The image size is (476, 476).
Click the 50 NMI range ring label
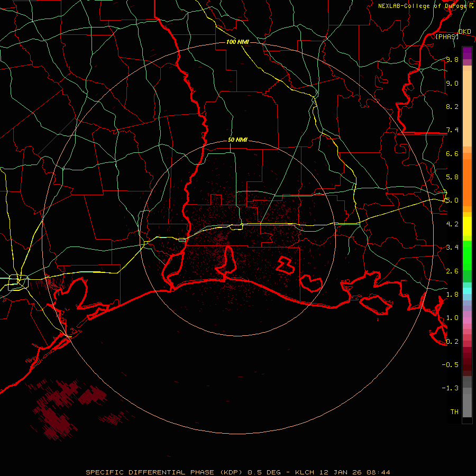click(x=237, y=140)
